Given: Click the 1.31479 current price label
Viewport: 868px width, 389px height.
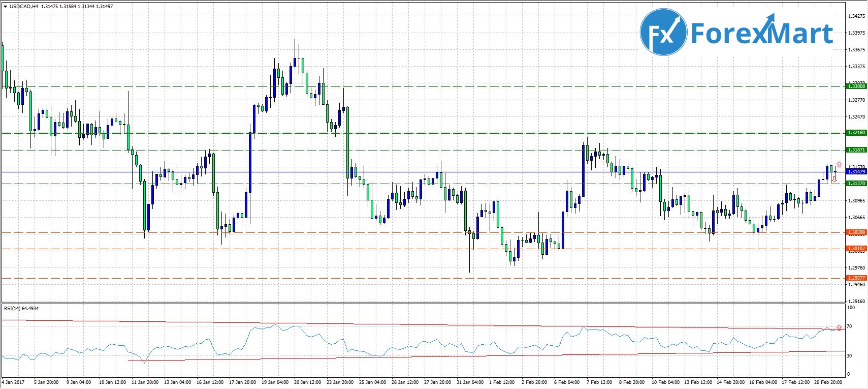Looking at the screenshot, I should coord(856,172).
